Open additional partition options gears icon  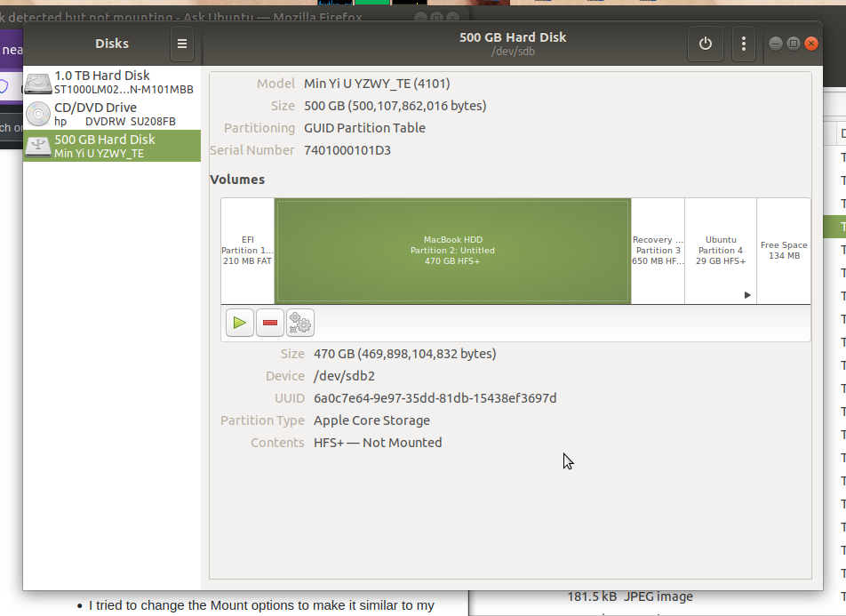(300, 323)
